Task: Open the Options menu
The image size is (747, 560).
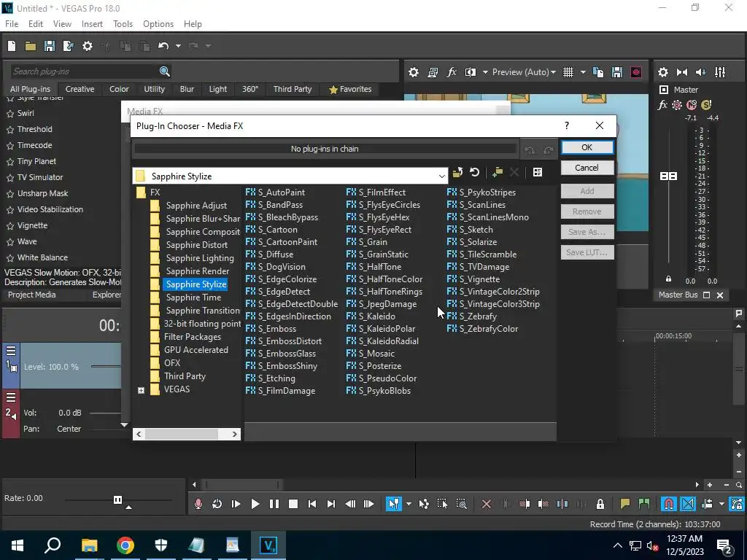Action: (x=158, y=24)
